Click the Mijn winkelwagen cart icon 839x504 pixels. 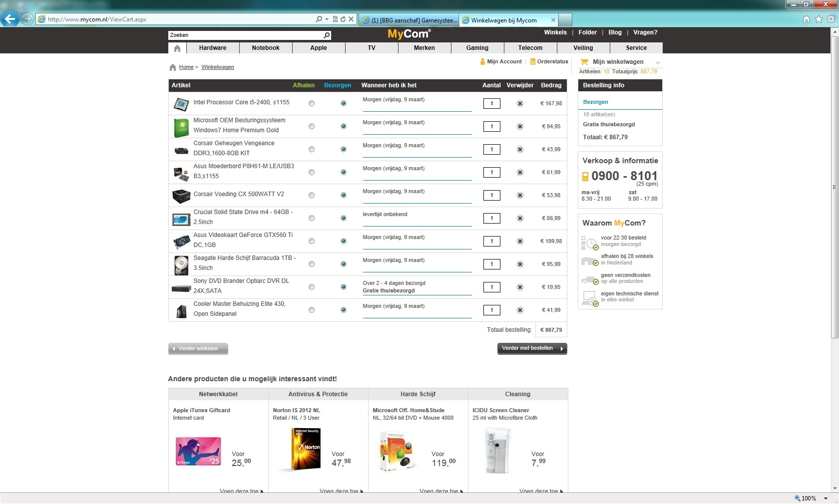tap(584, 62)
